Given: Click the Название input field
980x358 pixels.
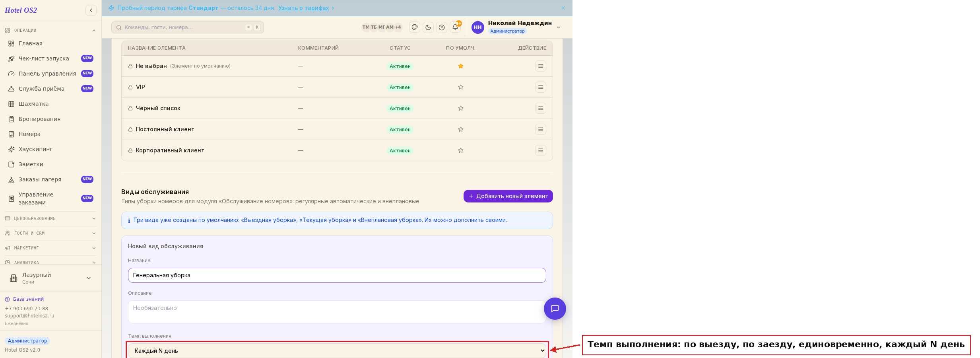Looking at the screenshot, I should click(x=337, y=275).
